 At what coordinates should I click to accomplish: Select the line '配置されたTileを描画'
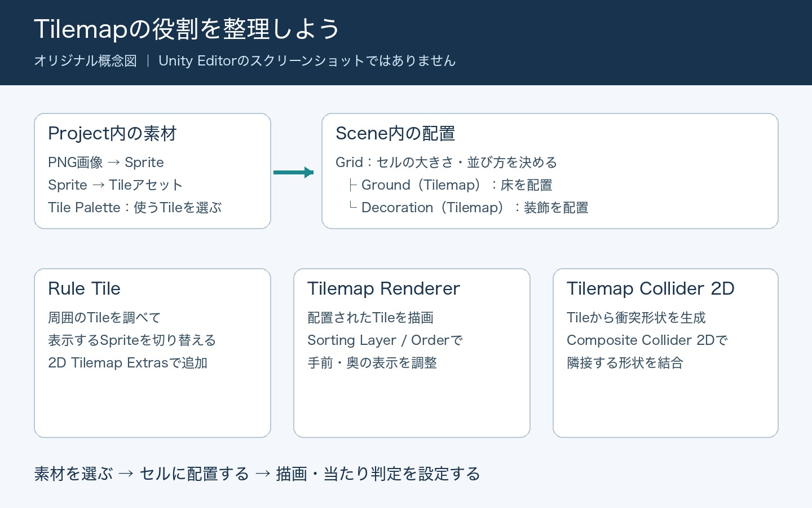[370, 318]
